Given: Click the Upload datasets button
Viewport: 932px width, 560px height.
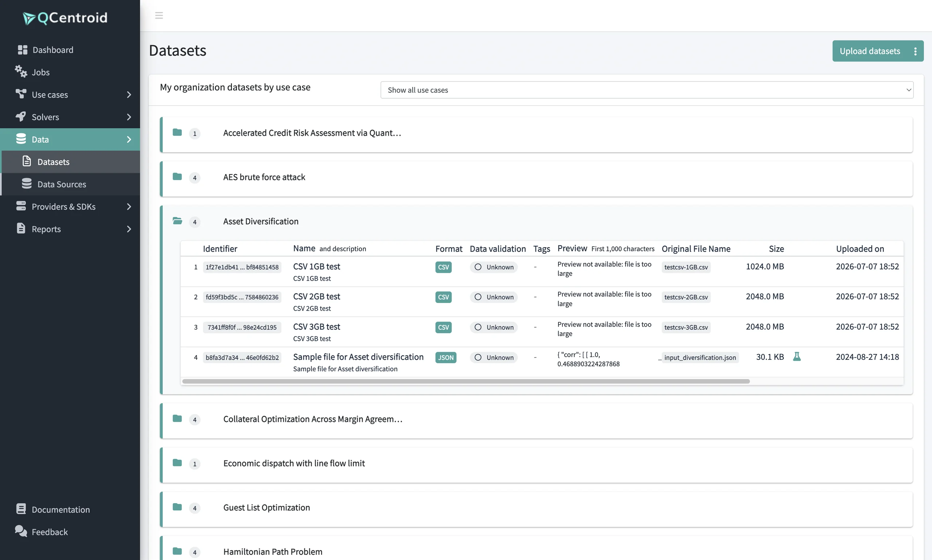Looking at the screenshot, I should [870, 51].
